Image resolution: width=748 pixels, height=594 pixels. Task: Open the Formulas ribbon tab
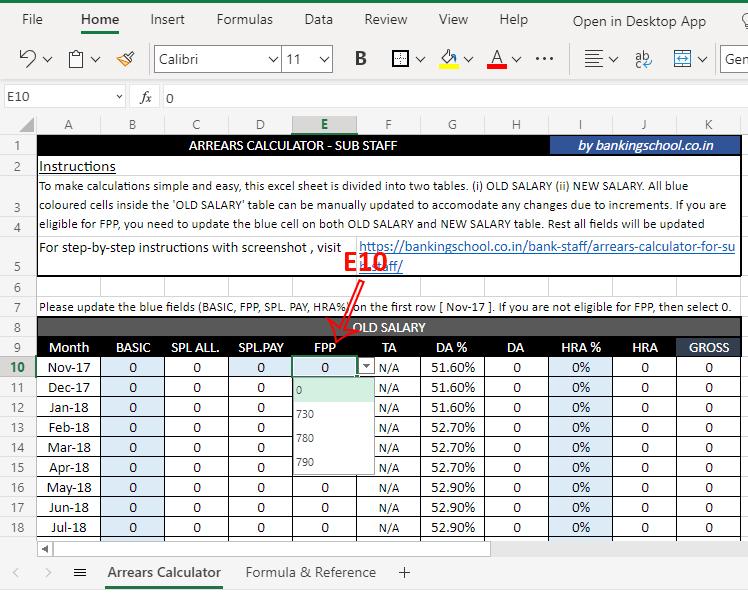(244, 19)
